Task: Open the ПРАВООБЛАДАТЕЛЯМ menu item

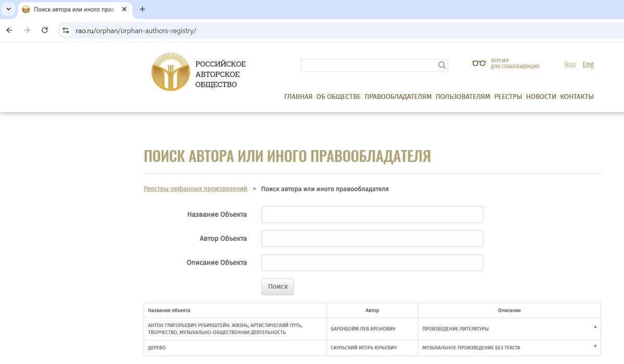Action: point(398,96)
